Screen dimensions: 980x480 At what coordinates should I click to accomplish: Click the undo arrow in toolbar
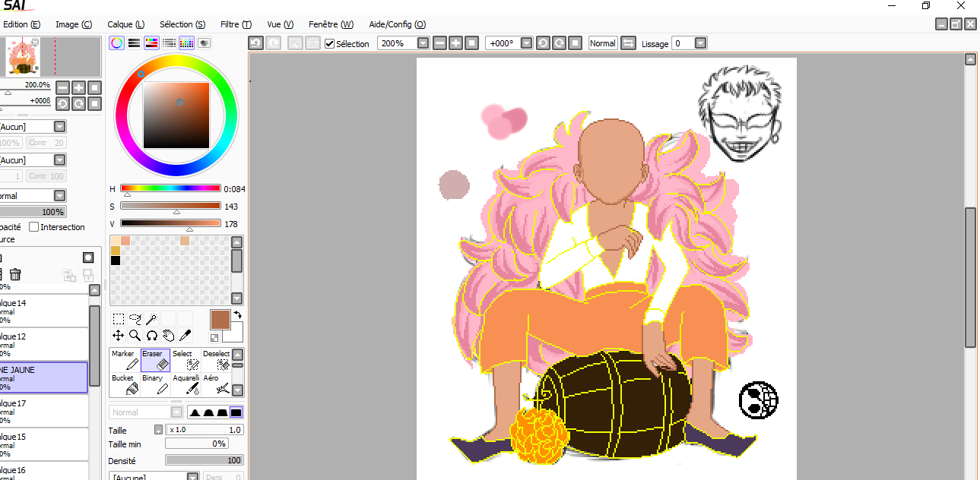pos(256,43)
